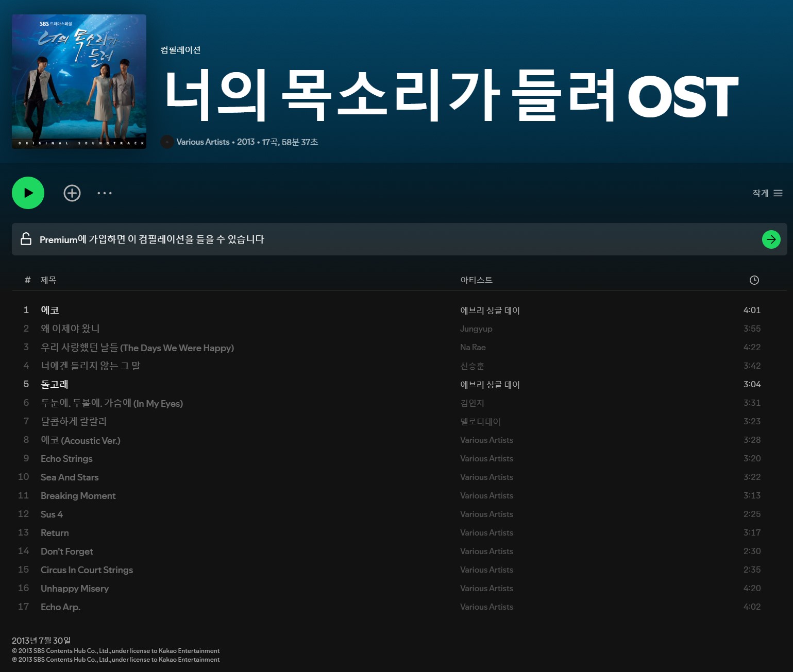
Task: Click the plus icon to save this album
Action: 72,193
